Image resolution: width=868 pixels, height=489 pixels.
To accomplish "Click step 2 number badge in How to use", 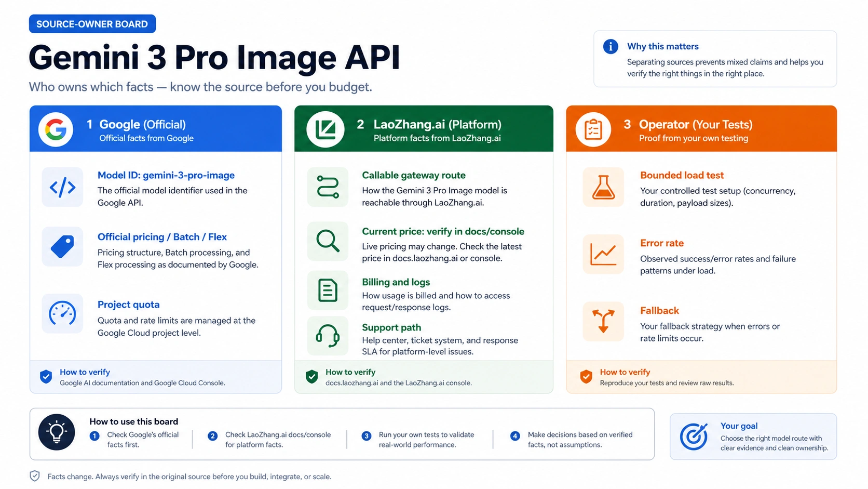I will [212, 436].
